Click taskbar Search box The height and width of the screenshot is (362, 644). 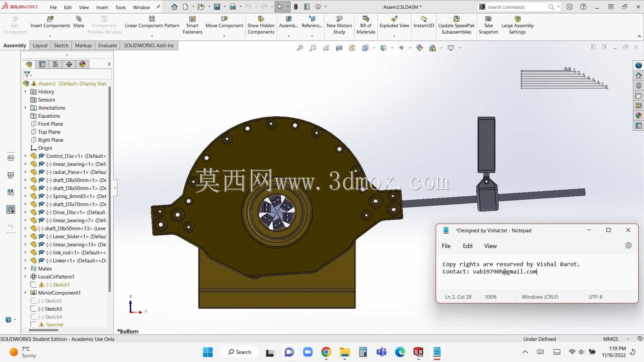point(239,352)
